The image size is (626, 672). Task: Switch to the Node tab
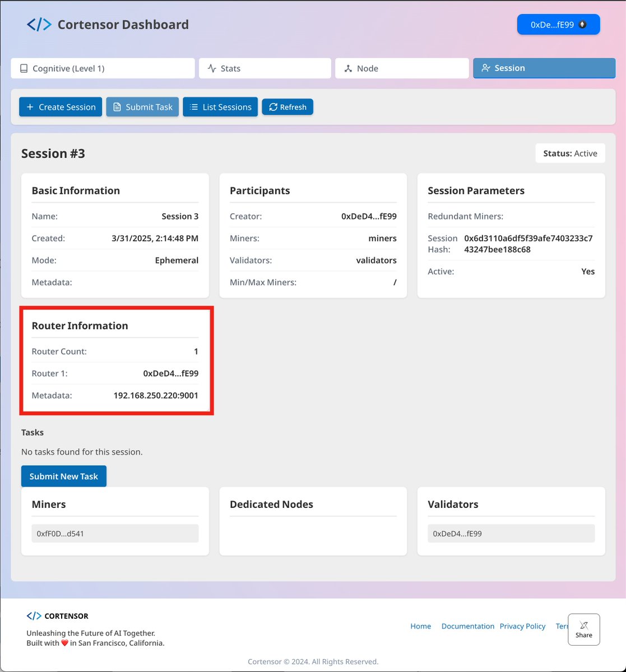(402, 68)
